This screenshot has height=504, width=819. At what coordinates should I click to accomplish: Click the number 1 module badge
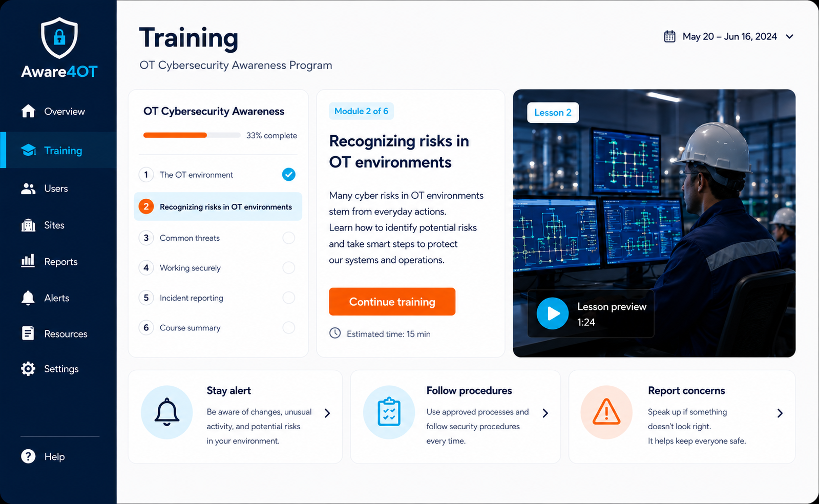point(146,175)
